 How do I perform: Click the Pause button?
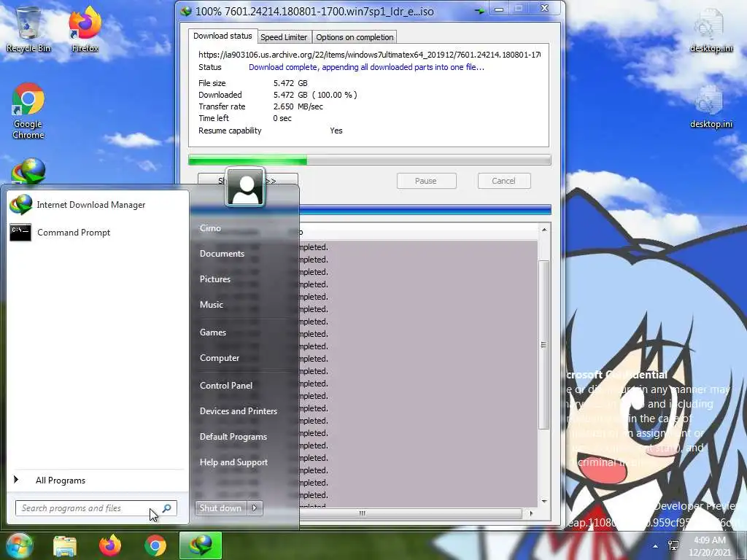click(x=426, y=181)
